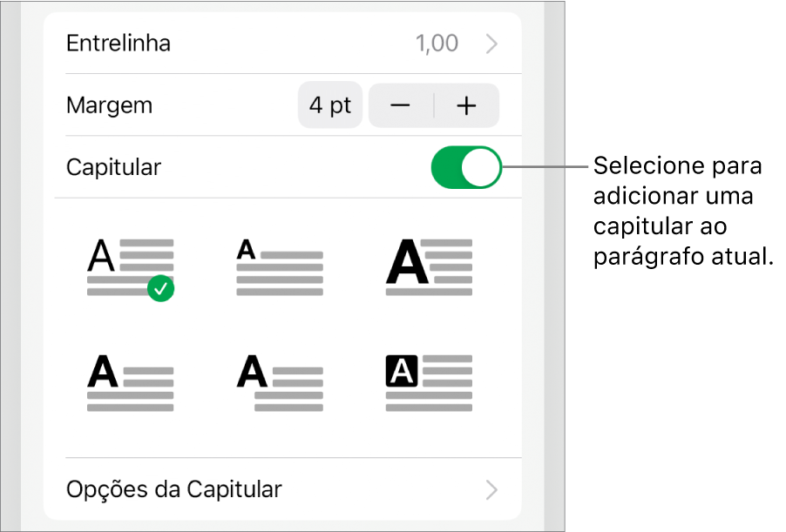Click the margin stepper control
Viewport: 786px width, 532px height.
[433, 105]
